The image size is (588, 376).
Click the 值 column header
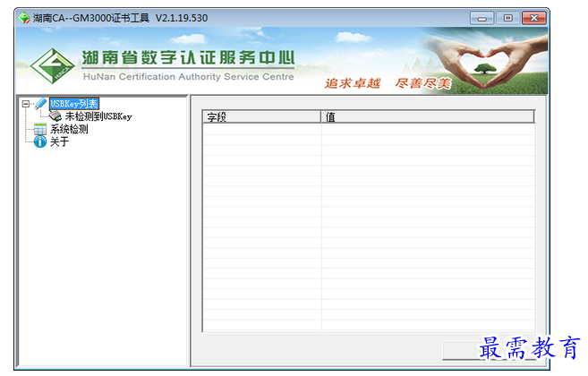(x=428, y=116)
